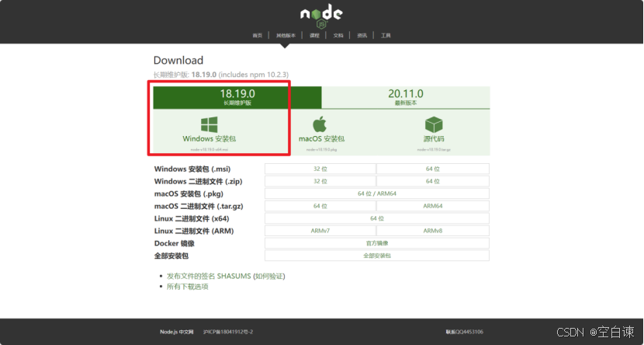Select the 18.19.0 长期维护版 tab
The image size is (644, 345).
tap(237, 97)
